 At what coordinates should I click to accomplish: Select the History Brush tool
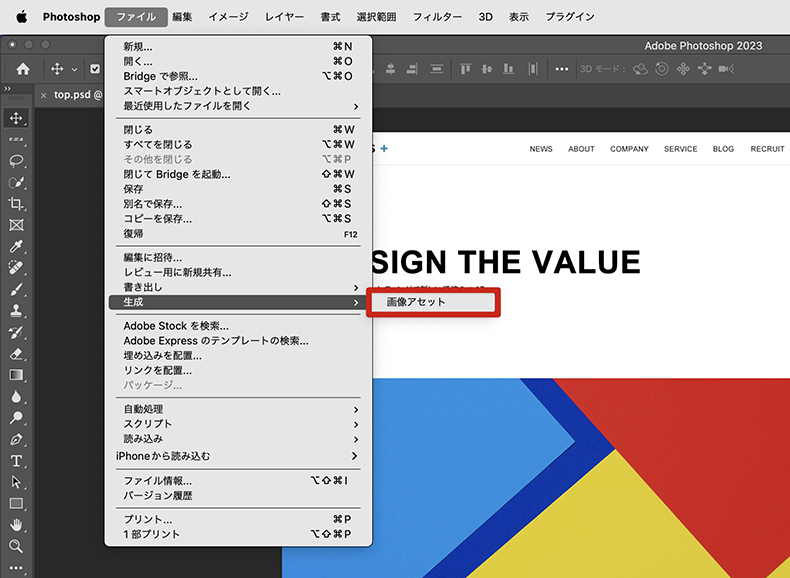pos(16,332)
